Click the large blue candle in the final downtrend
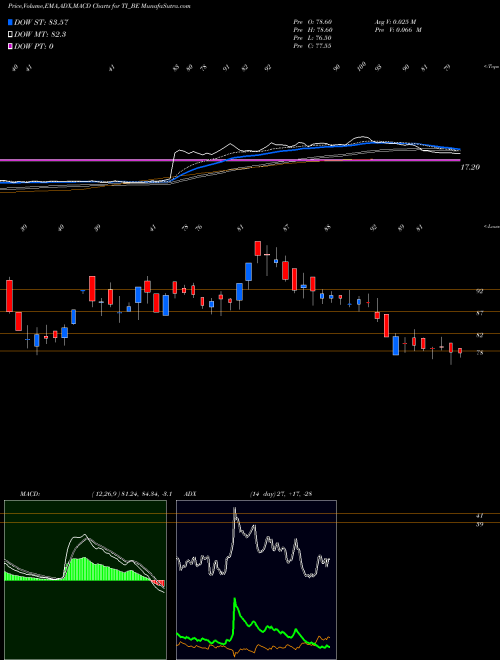500x660 pixels. tap(396, 346)
